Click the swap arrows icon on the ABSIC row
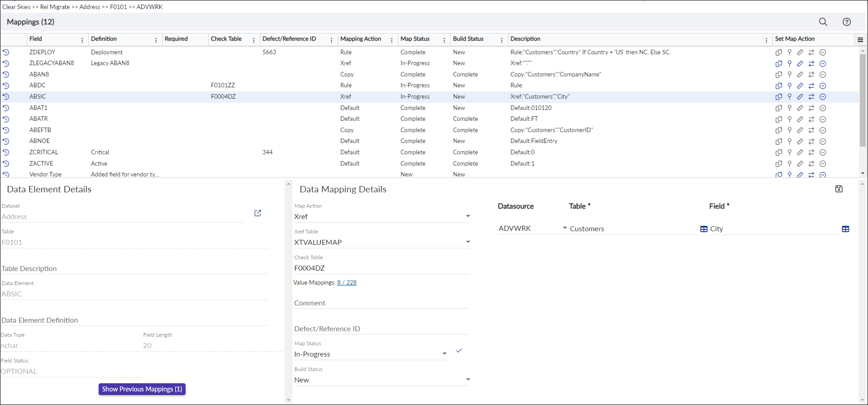The width and height of the screenshot is (868, 405). (x=811, y=97)
